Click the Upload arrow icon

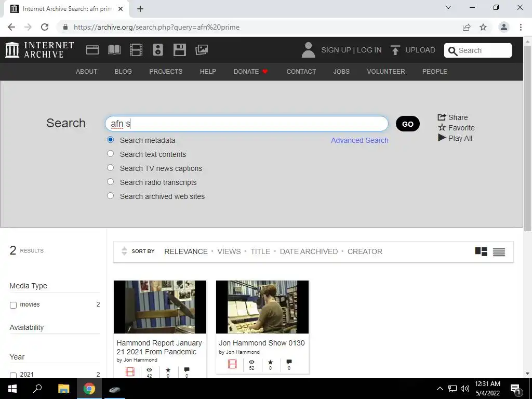pyautogui.click(x=395, y=50)
